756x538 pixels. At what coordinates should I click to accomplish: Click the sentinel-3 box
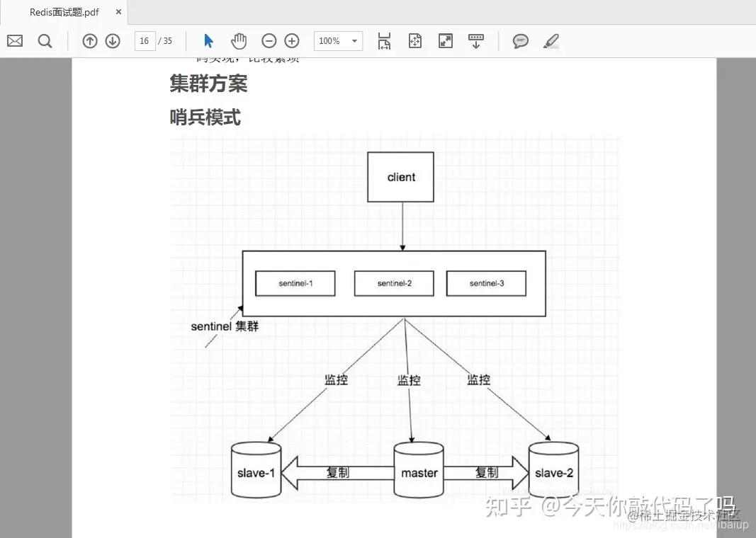coord(487,283)
